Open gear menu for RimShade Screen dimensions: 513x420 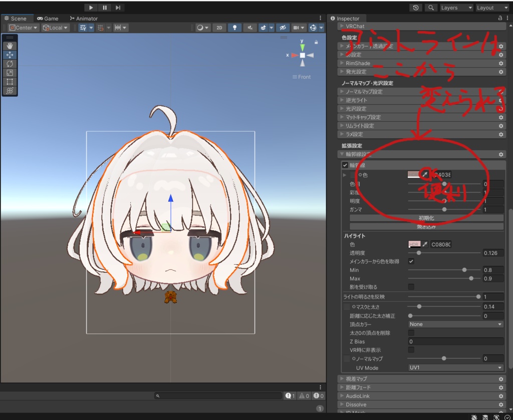501,64
